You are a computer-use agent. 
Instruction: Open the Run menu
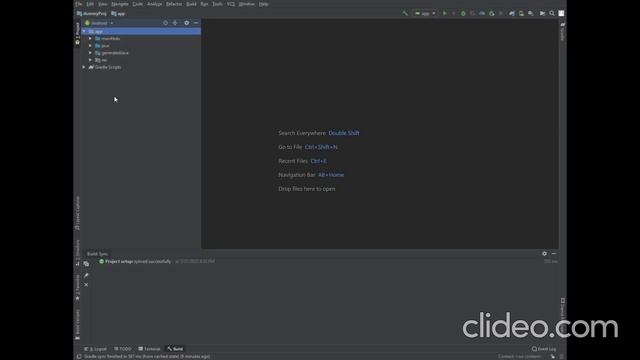204,4
